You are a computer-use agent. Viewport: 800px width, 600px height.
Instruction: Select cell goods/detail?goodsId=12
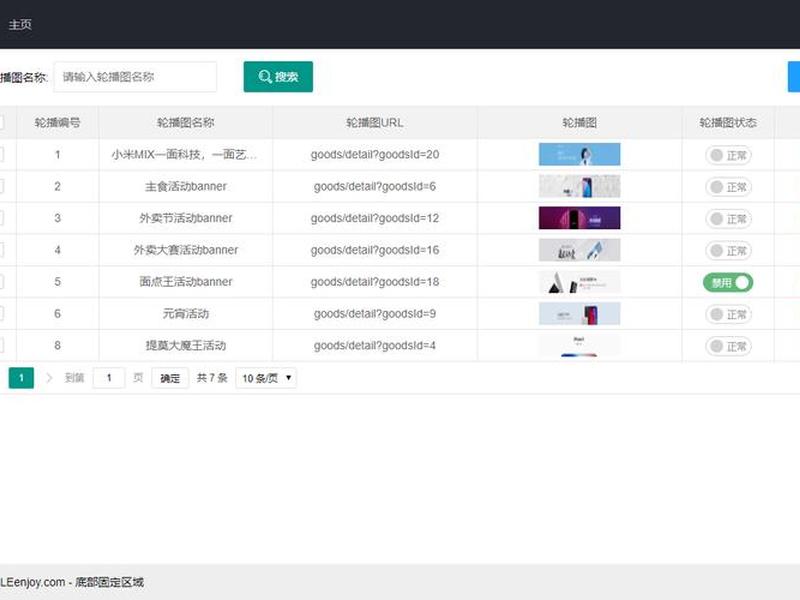click(375, 218)
